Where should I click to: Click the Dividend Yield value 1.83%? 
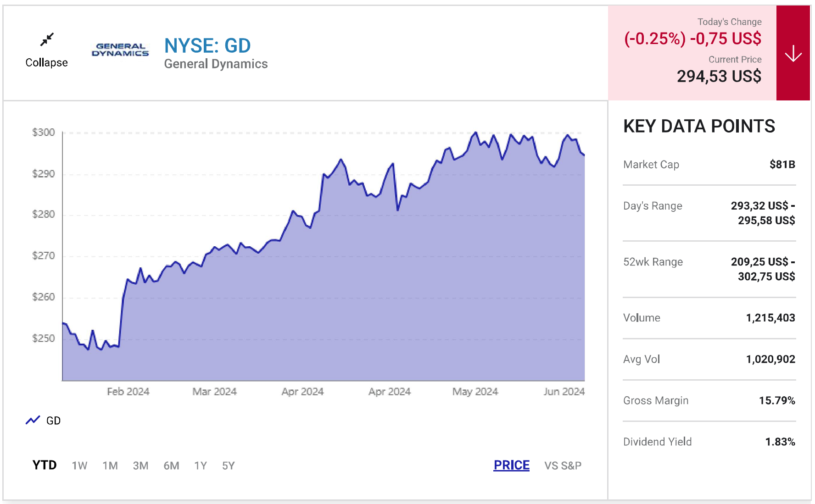point(780,442)
